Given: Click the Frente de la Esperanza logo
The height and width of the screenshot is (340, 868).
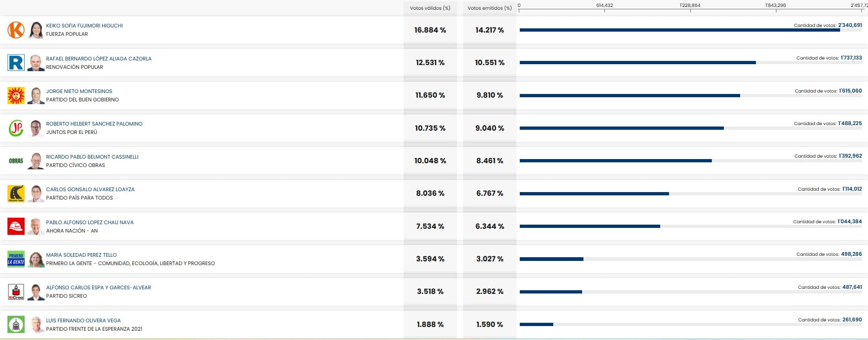Looking at the screenshot, I should click(x=16, y=325).
